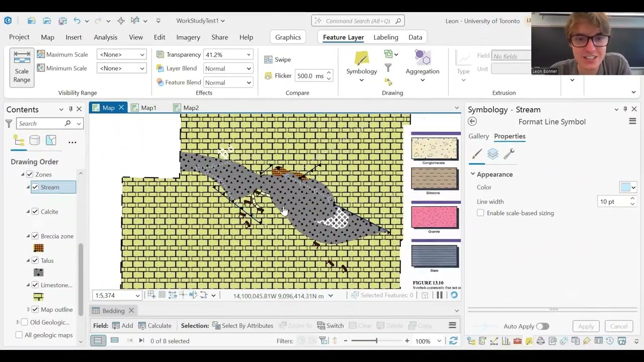The width and height of the screenshot is (644, 362).
Task: Turn on Auto Apply toggle
Action: (x=542, y=326)
